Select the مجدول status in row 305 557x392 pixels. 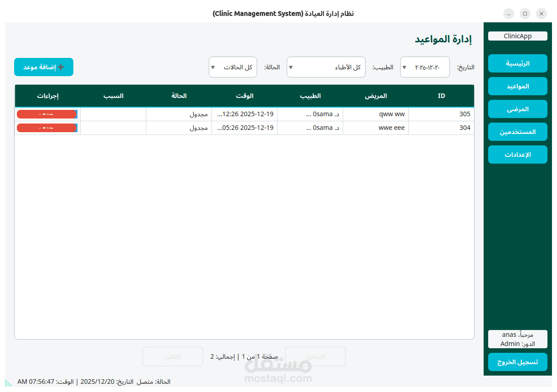click(x=179, y=114)
